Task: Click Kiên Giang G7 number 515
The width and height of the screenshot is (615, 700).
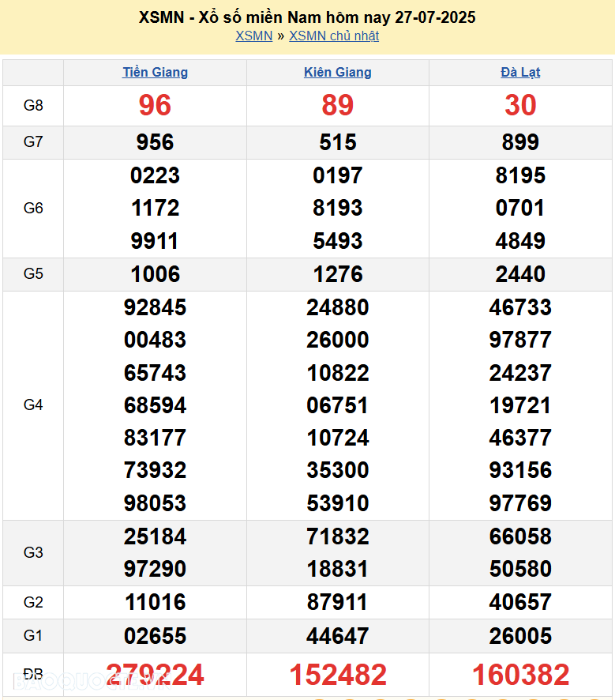Action: (x=337, y=142)
